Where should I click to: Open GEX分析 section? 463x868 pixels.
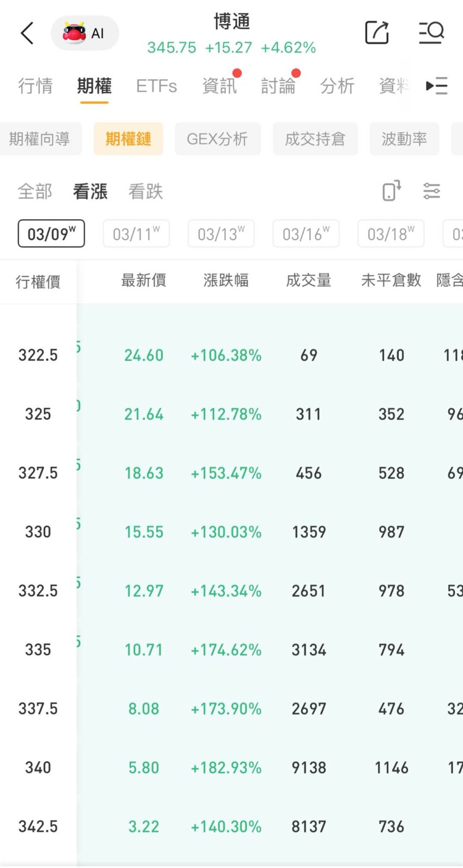[217, 139]
